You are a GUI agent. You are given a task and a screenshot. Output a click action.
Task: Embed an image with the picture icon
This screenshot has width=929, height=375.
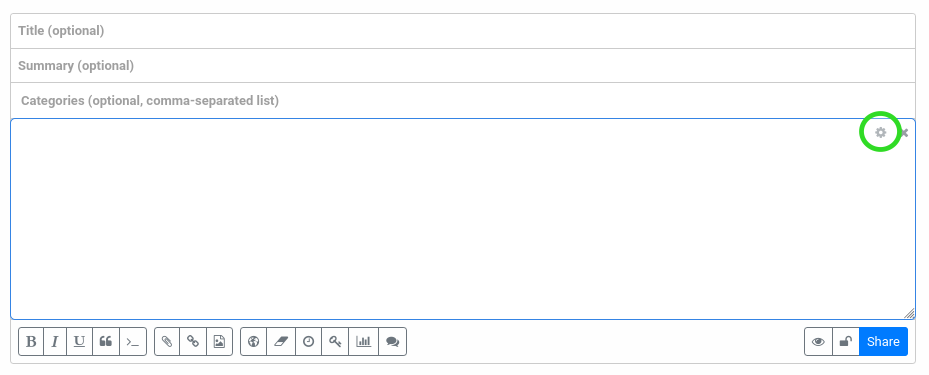point(219,341)
